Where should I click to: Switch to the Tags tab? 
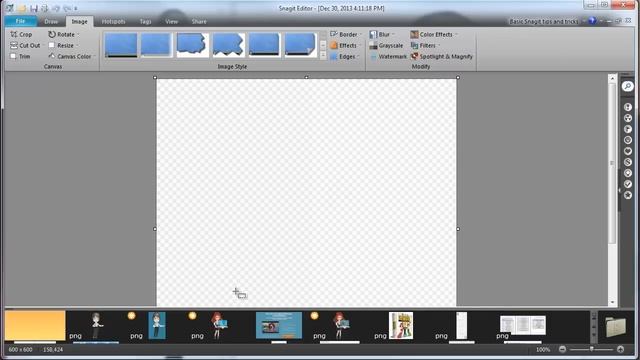(145, 22)
